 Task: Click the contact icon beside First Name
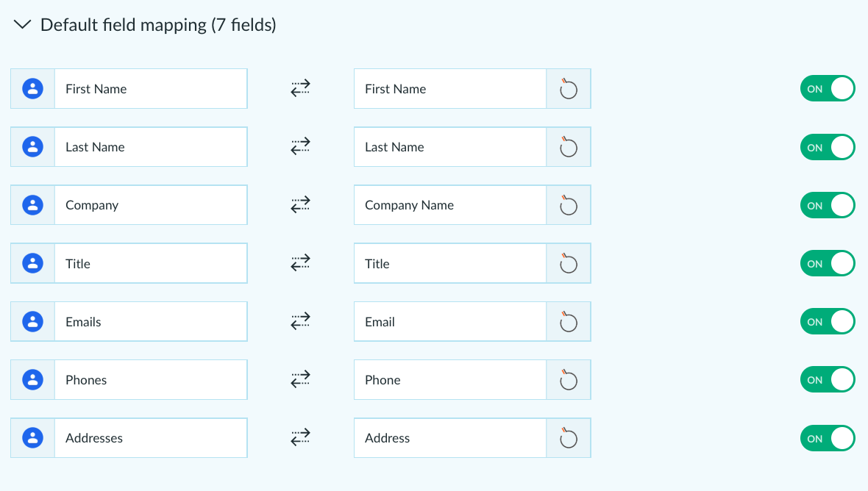[x=32, y=88]
